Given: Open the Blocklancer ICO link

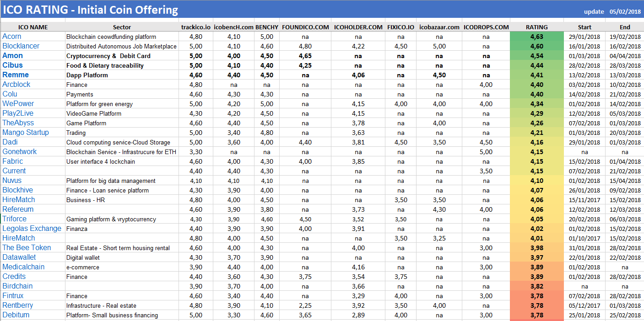Looking at the screenshot, I should coord(21,46).
